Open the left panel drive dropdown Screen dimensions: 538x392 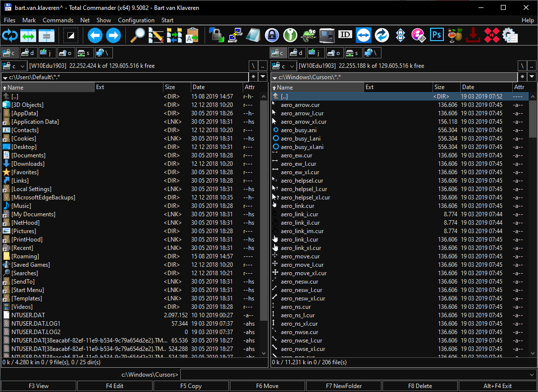coord(14,66)
